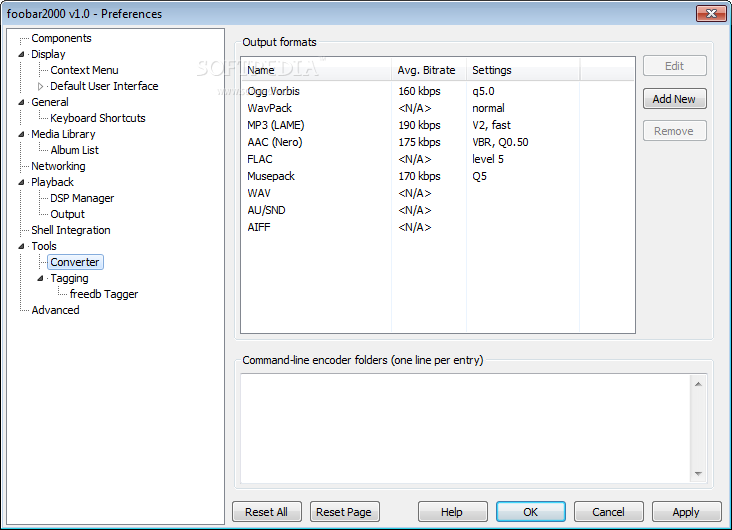Open the General preferences page
Image resolution: width=732 pixels, height=530 pixels.
pos(49,102)
